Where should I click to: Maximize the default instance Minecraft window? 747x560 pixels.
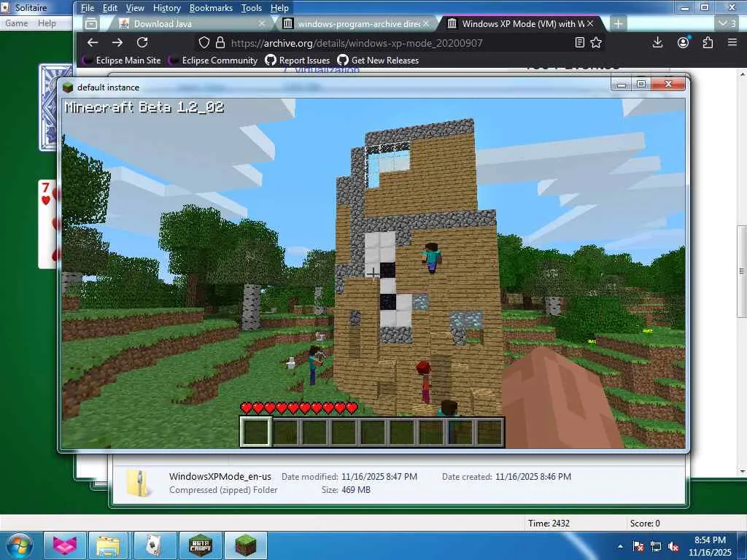coord(642,85)
